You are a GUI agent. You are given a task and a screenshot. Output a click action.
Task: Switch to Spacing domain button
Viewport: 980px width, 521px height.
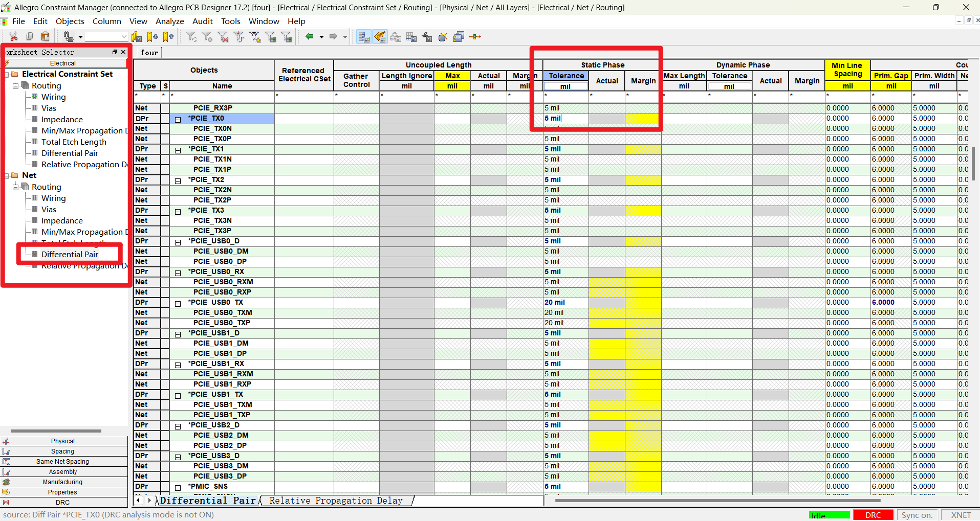click(x=63, y=451)
